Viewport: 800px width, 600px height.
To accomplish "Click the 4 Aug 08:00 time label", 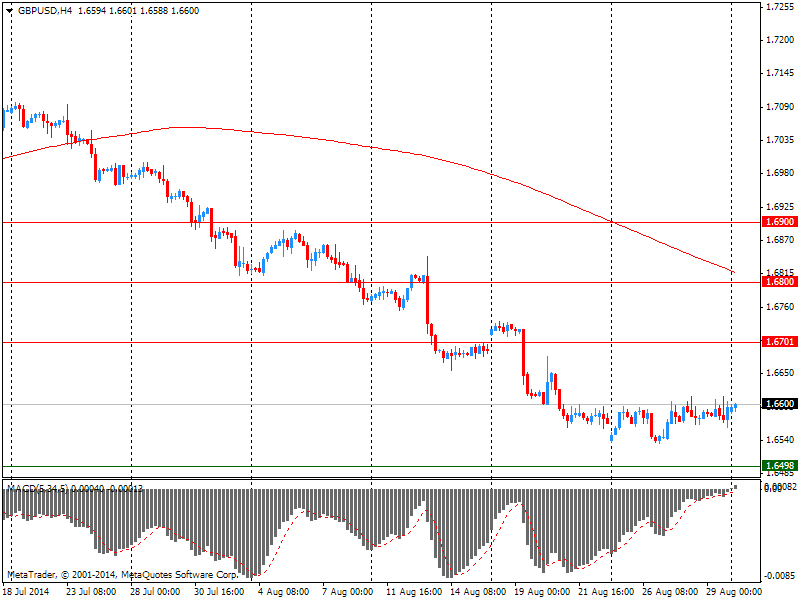I will 283,592.
